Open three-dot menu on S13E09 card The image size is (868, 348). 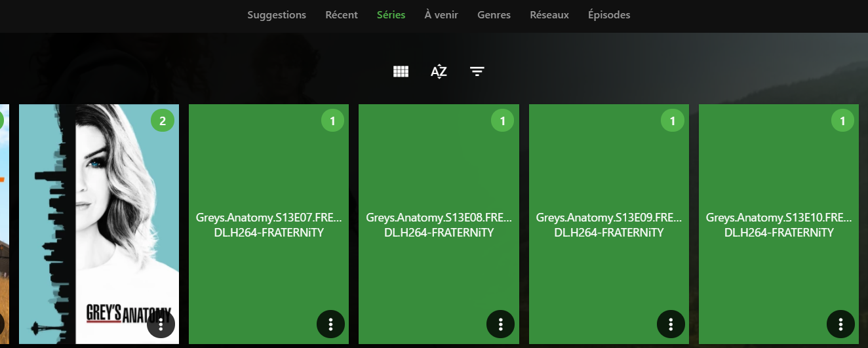pyautogui.click(x=671, y=324)
